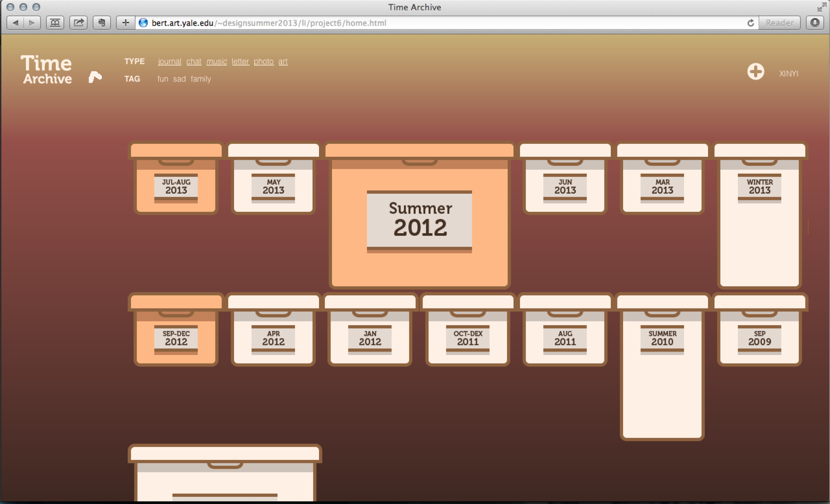Filter by the journal type
Image resolution: width=830 pixels, height=504 pixels.
click(169, 62)
